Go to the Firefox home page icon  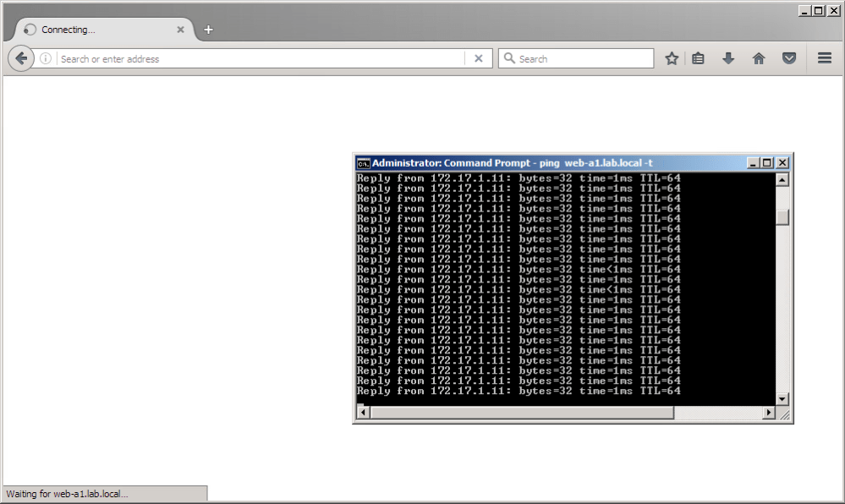coord(758,58)
